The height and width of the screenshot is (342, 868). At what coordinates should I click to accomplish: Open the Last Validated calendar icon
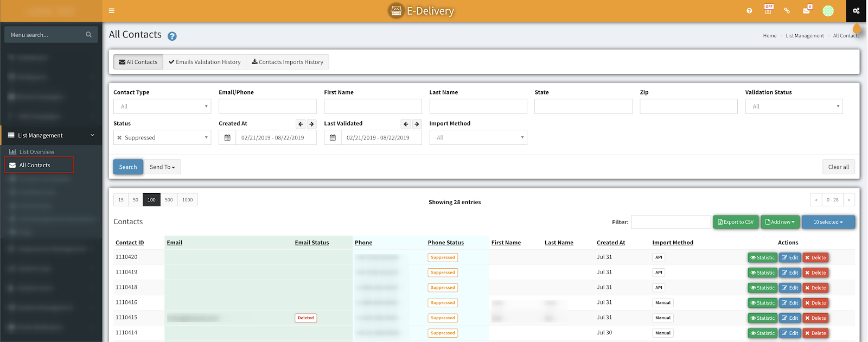tap(333, 137)
